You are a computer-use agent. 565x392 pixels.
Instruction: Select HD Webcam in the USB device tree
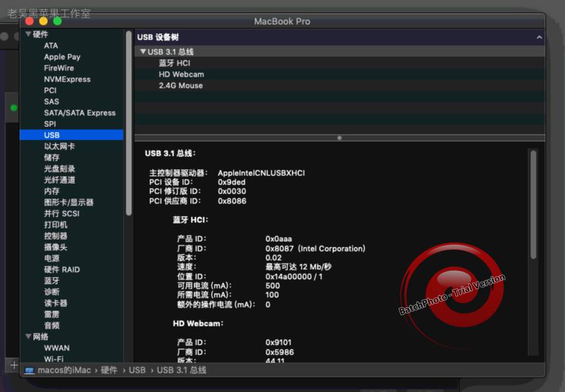(181, 74)
